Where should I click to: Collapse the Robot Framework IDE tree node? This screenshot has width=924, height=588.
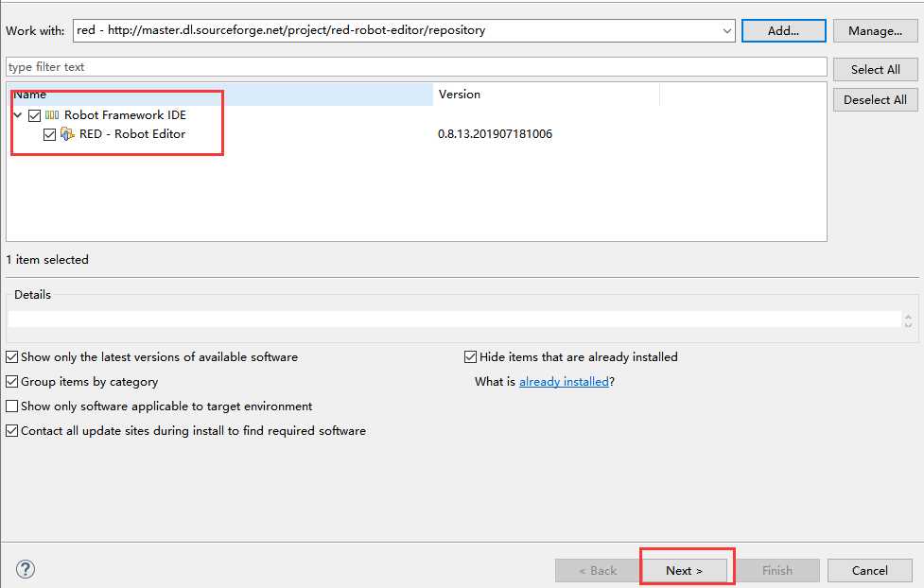(x=18, y=115)
